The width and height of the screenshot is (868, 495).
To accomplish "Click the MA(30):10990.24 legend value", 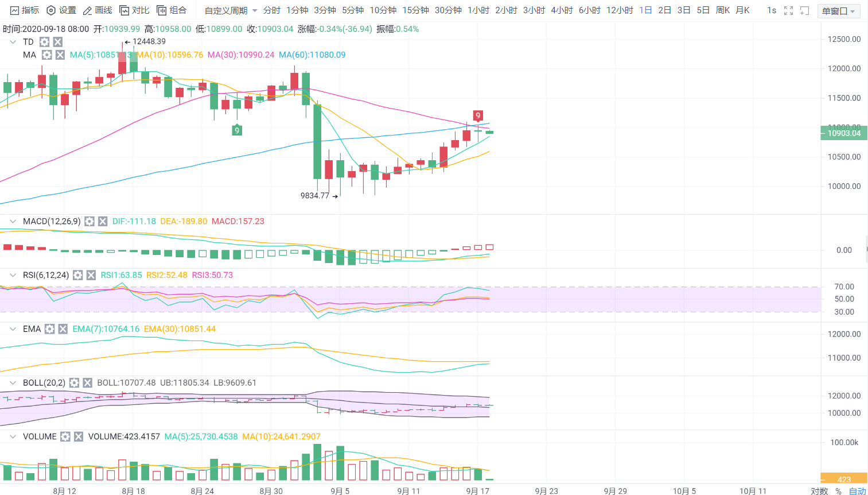I will pos(241,55).
